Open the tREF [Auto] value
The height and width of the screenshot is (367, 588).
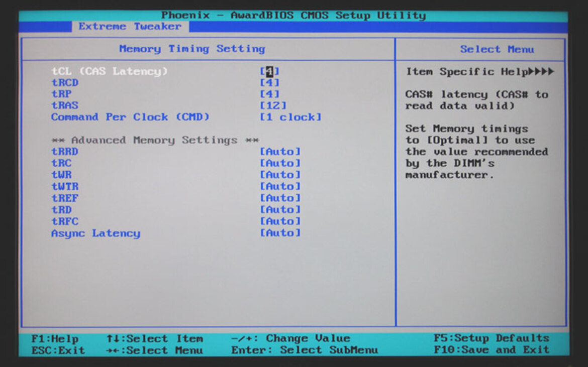click(x=280, y=198)
